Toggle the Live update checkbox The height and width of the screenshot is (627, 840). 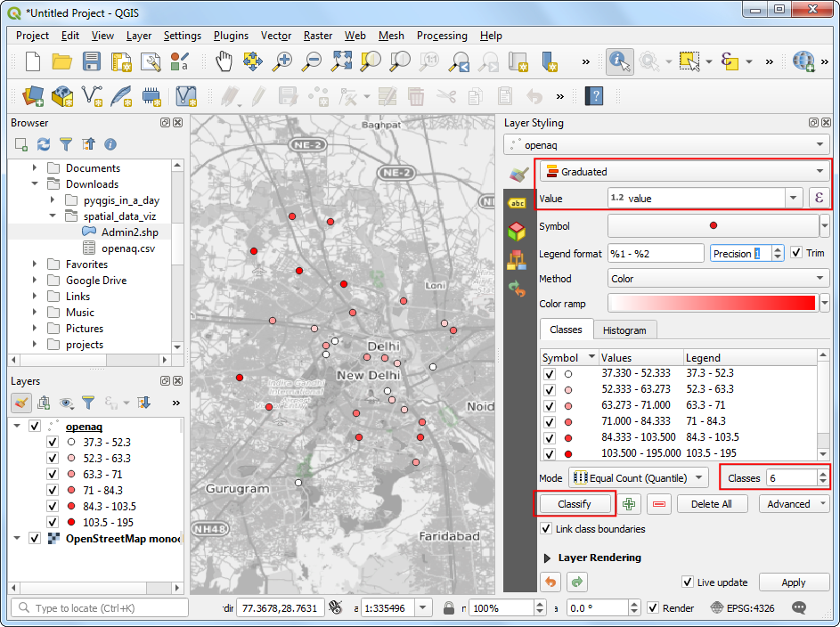[688, 582]
